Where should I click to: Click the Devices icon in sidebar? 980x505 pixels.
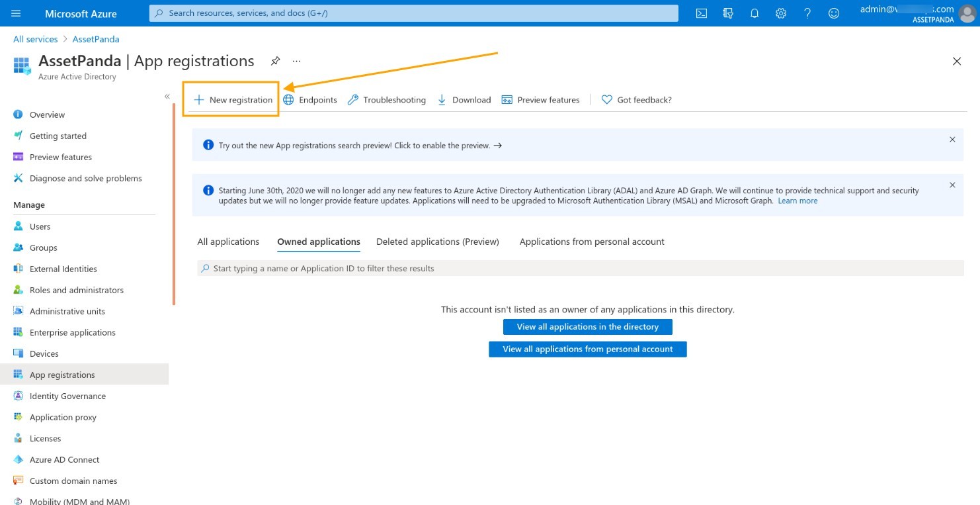tap(18, 353)
